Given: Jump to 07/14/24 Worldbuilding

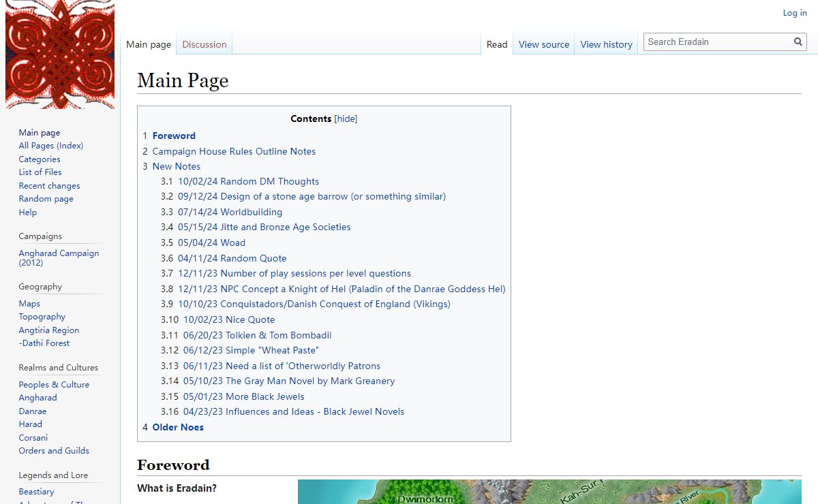Looking at the screenshot, I should coord(230,212).
